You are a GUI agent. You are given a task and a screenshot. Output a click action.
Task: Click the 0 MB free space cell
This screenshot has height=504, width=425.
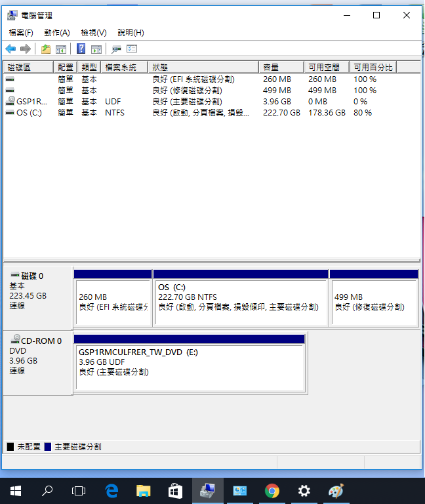tap(317, 102)
